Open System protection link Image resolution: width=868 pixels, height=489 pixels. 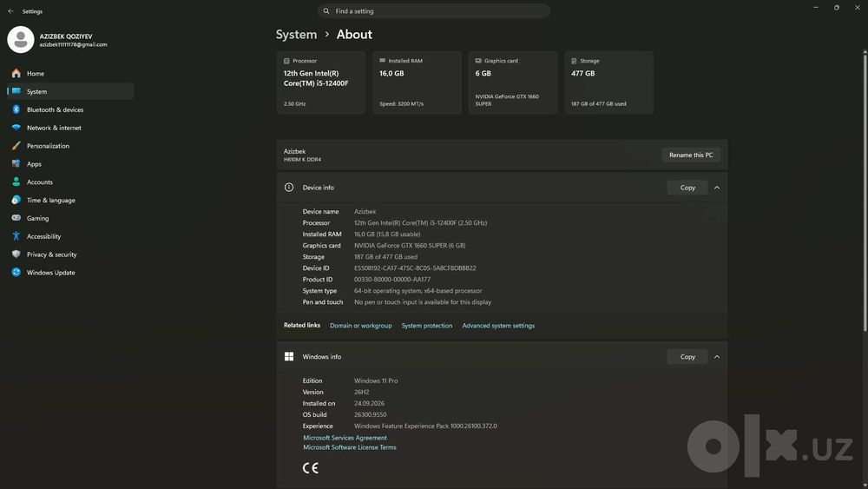427,326
